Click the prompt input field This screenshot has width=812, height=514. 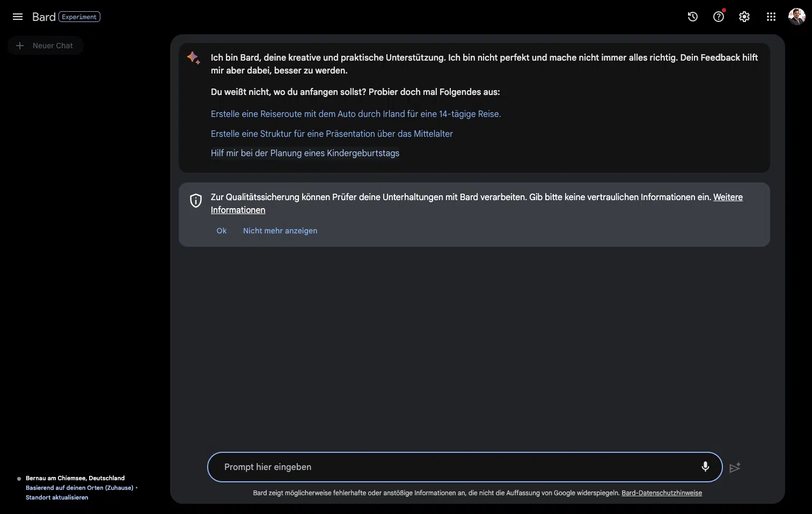(x=429, y=467)
